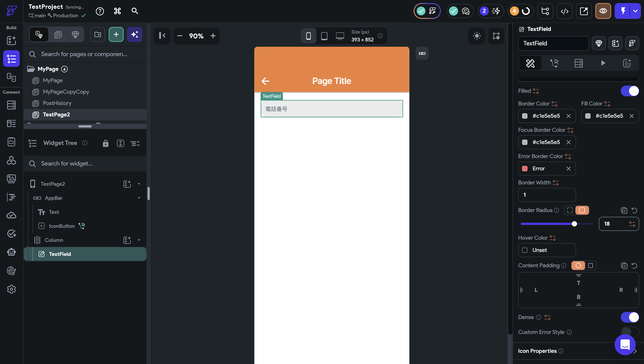Select the tablet device preview icon
Image resolution: width=644 pixels, height=364 pixels.
pos(324,36)
